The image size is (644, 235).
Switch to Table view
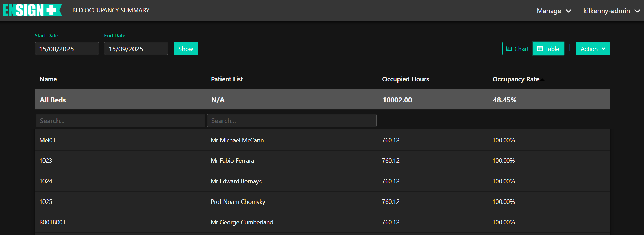click(x=548, y=49)
